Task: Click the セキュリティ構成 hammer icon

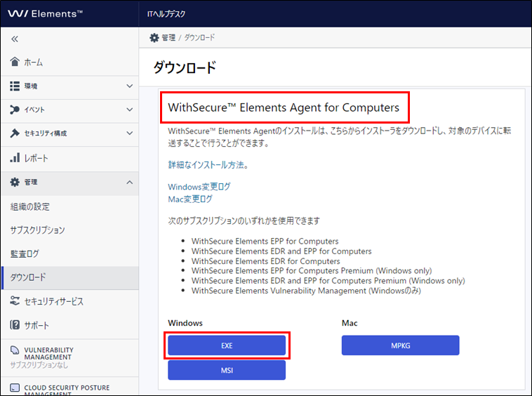Action: (15, 133)
